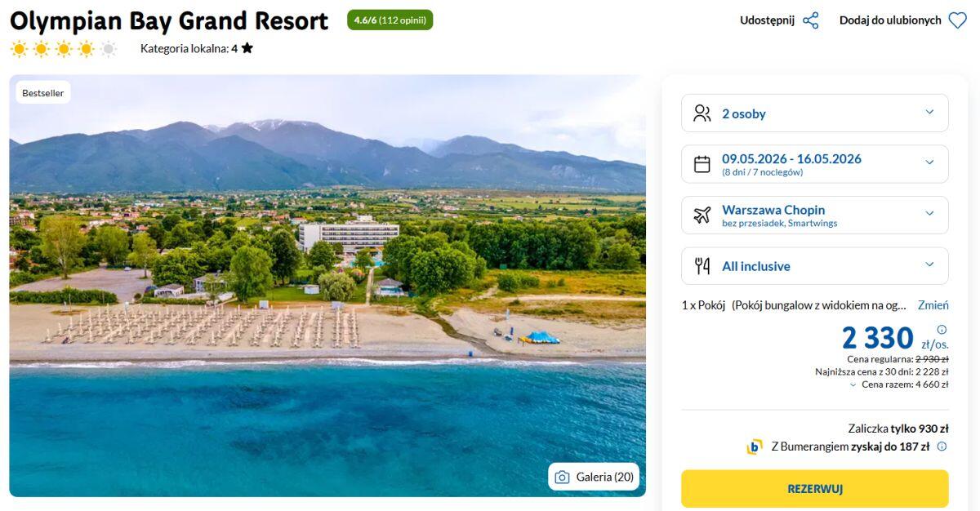Image resolution: width=980 pixels, height=511 pixels.
Task: Click the info icon next to Bumerang offer
Action: coord(942,447)
